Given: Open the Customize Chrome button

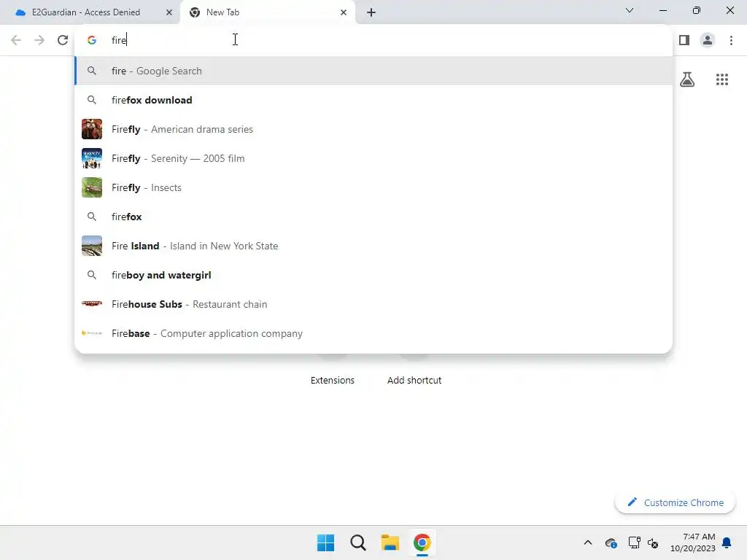Looking at the screenshot, I should pyautogui.click(x=675, y=502).
